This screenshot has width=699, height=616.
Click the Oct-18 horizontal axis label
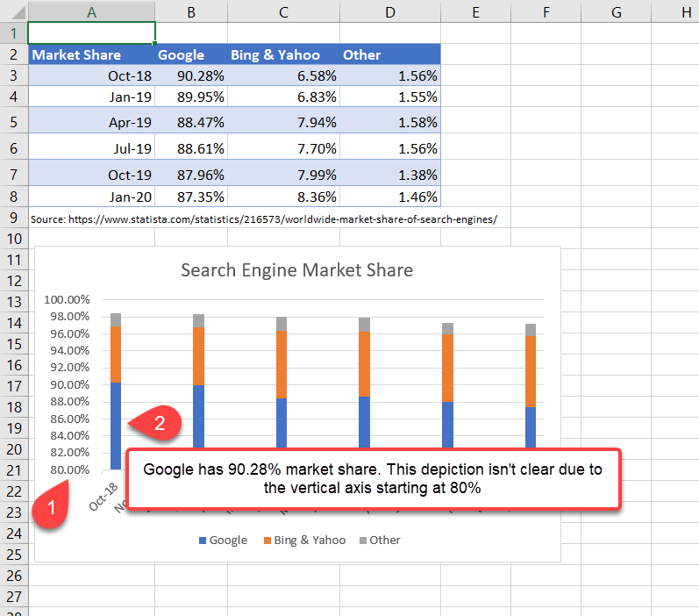103,497
